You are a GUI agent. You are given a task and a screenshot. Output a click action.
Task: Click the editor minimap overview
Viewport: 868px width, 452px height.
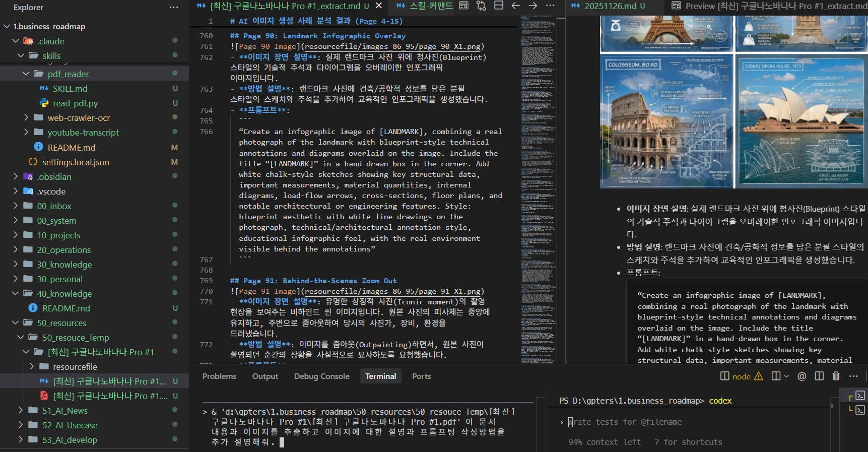538,189
